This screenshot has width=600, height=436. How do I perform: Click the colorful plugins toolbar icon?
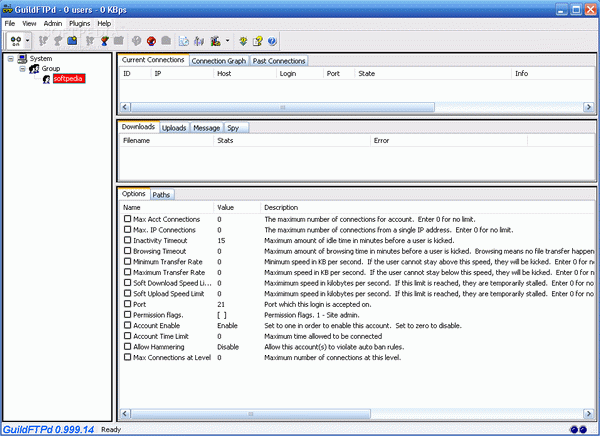pos(215,41)
